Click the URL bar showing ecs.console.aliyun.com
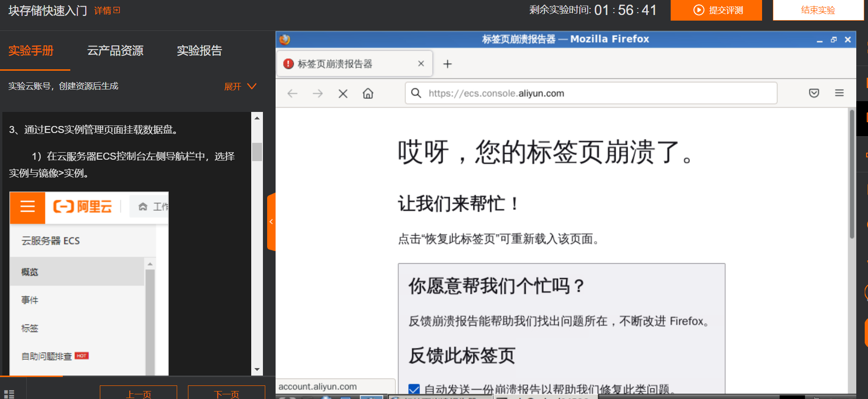The height and width of the screenshot is (399, 868). [x=591, y=93]
